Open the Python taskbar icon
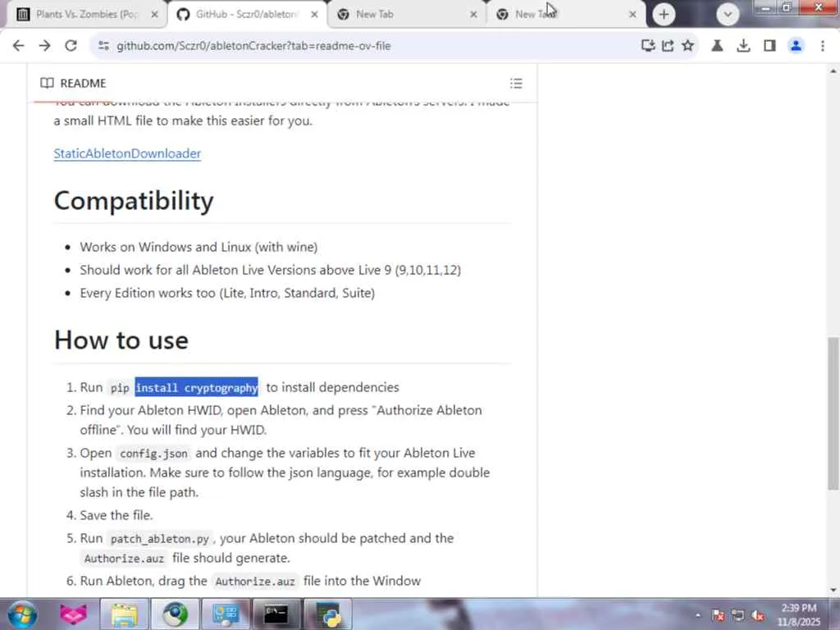Viewport: 840px width, 630px height. 327,614
